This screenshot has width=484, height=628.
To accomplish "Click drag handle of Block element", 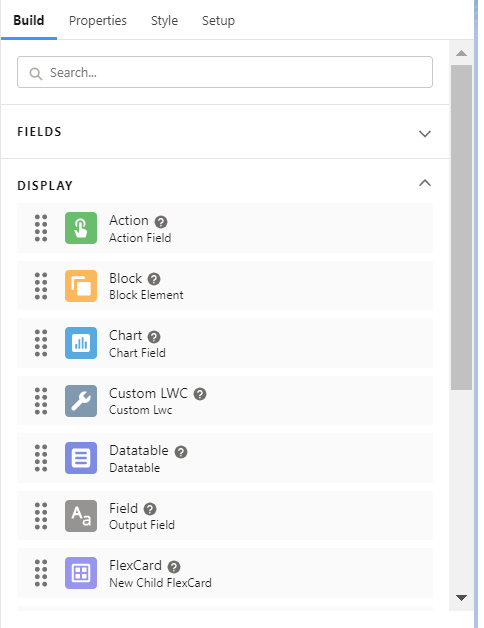I will coord(41,286).
